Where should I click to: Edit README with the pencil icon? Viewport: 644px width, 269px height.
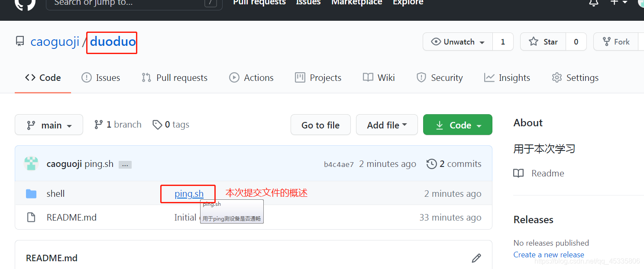(x=476, y=258)
